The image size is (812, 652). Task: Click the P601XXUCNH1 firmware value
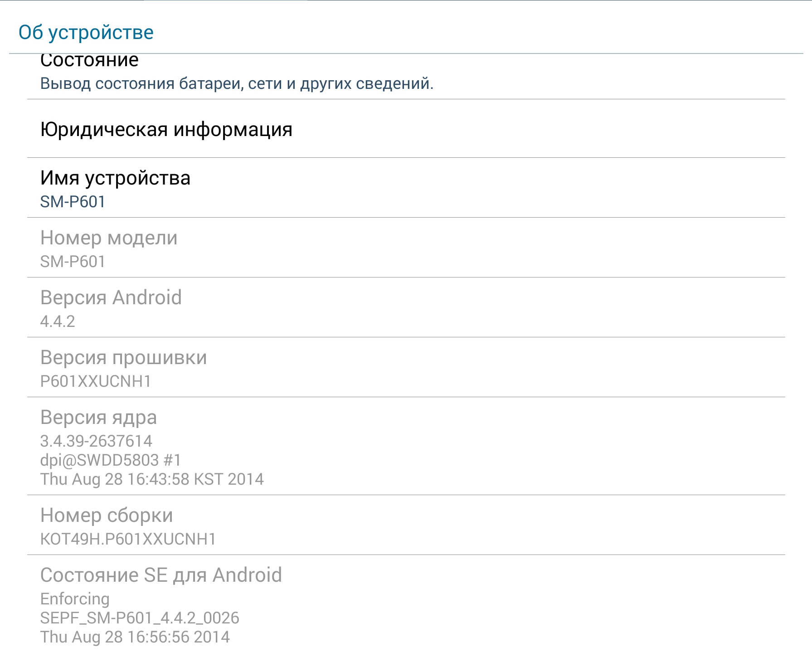click(96, 381)
